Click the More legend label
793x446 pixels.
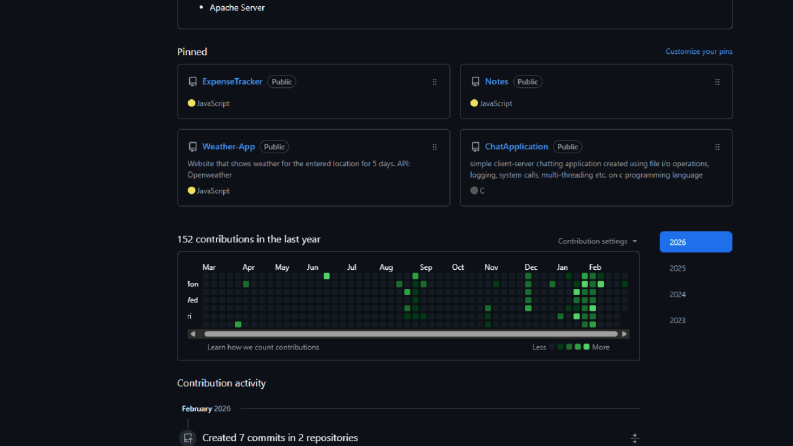[x=601, y=347]
